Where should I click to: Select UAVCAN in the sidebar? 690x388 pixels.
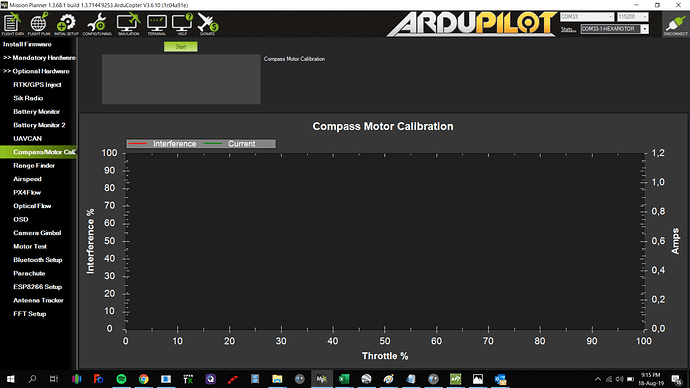point(27,139)
